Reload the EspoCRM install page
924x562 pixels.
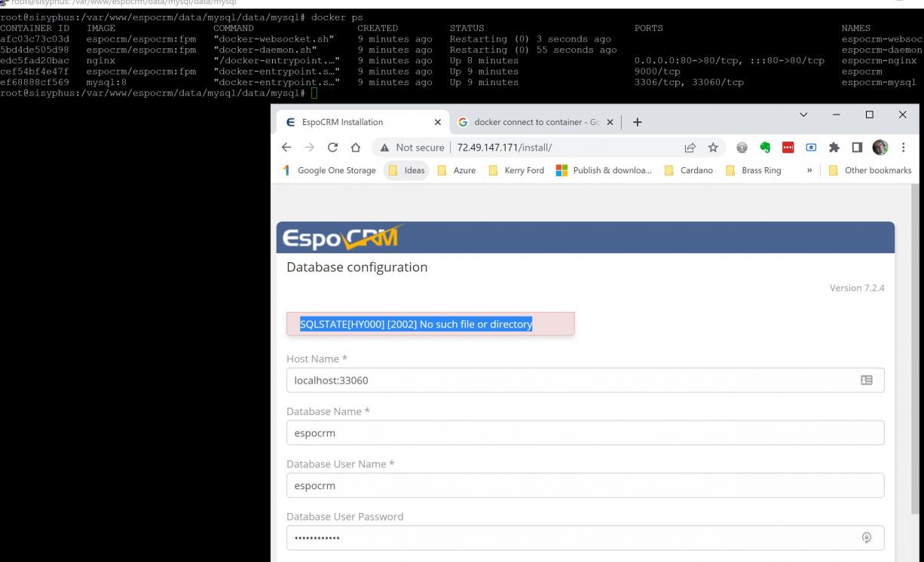click(332, 148)
